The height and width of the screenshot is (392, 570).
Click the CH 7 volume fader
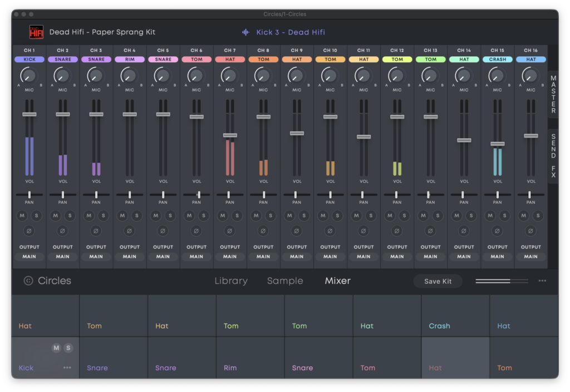(230, 135)
